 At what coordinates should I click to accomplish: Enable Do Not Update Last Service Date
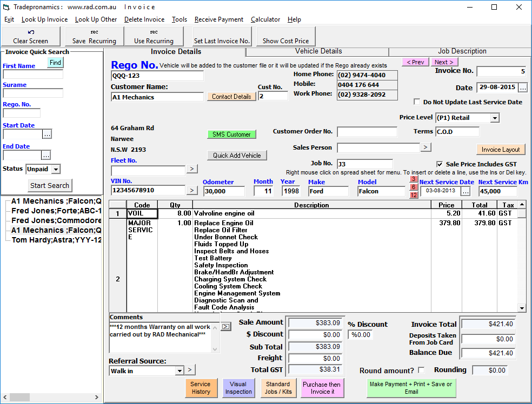(417, 102)
